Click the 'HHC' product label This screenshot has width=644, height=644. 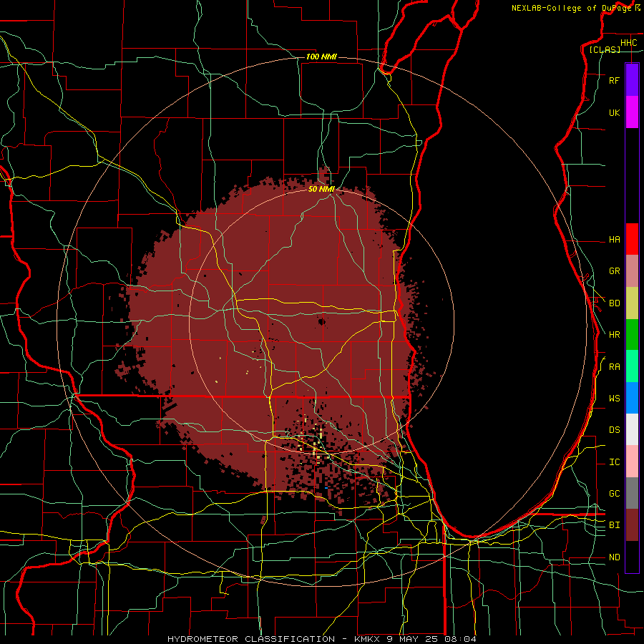click(629, 43)
